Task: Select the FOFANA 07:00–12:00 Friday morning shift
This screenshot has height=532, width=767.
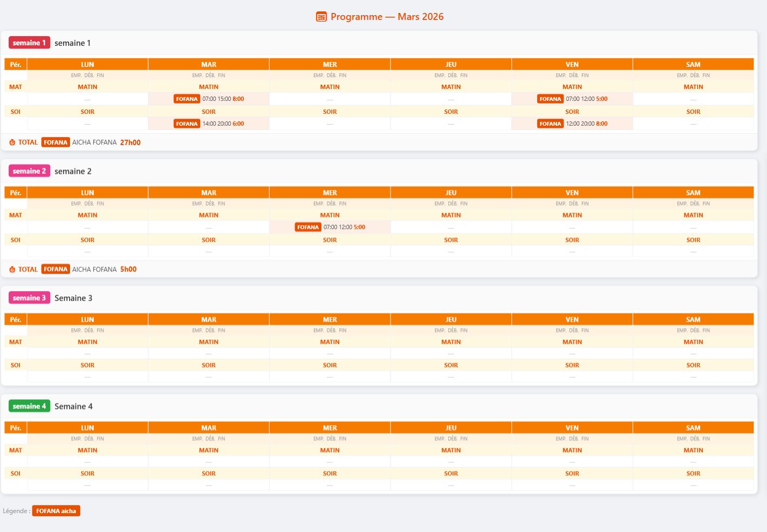Action: (x=572, y=99)
